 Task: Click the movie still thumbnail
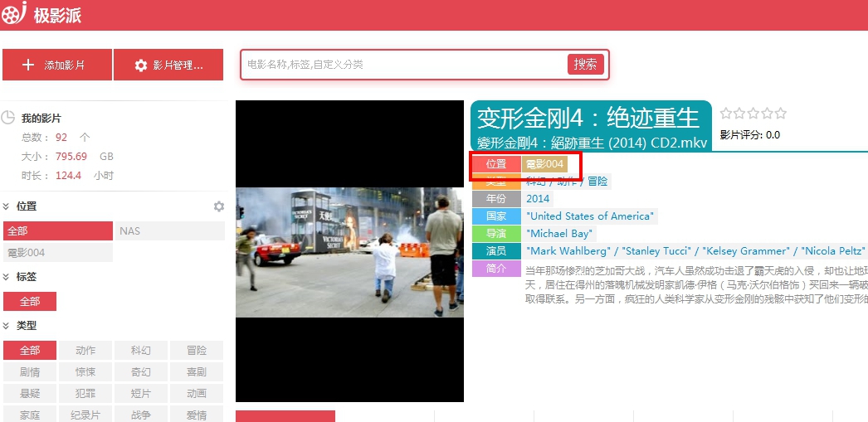(349, 252)
